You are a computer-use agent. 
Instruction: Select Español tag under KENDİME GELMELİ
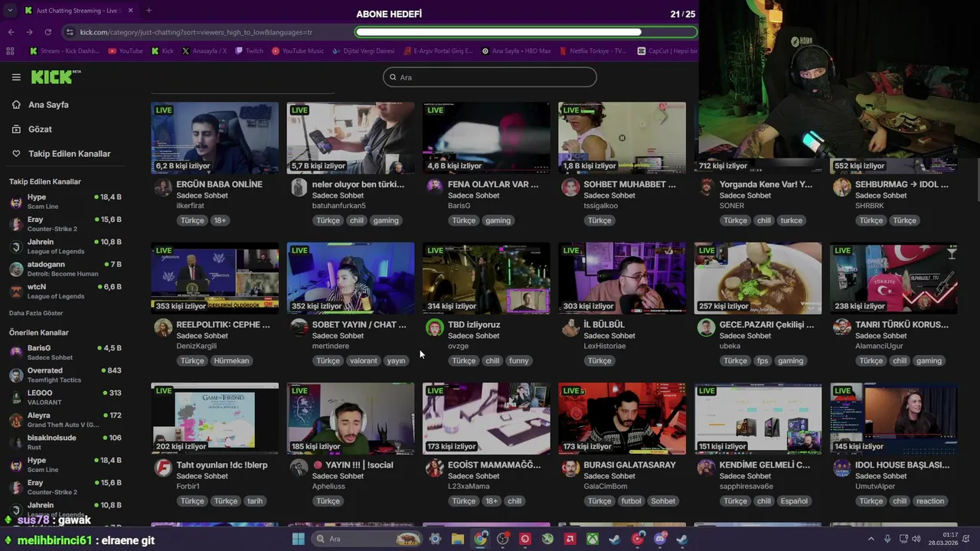pos(794,501)
